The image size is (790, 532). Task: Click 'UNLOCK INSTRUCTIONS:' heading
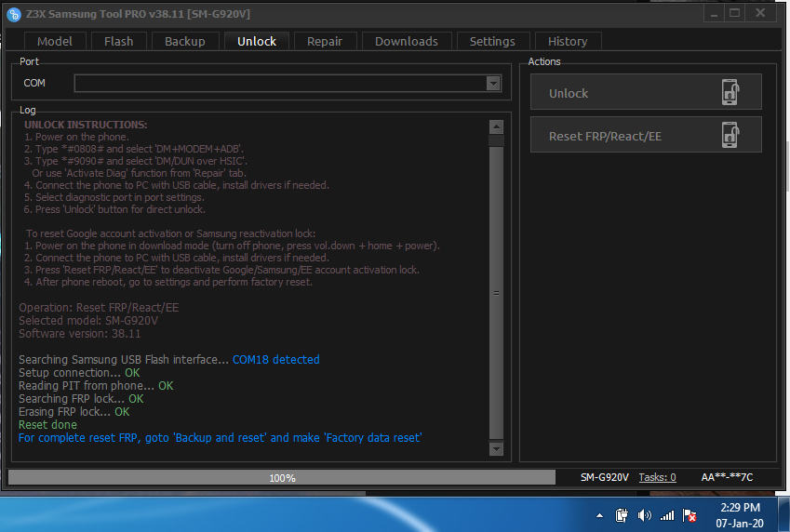(86, 125)
